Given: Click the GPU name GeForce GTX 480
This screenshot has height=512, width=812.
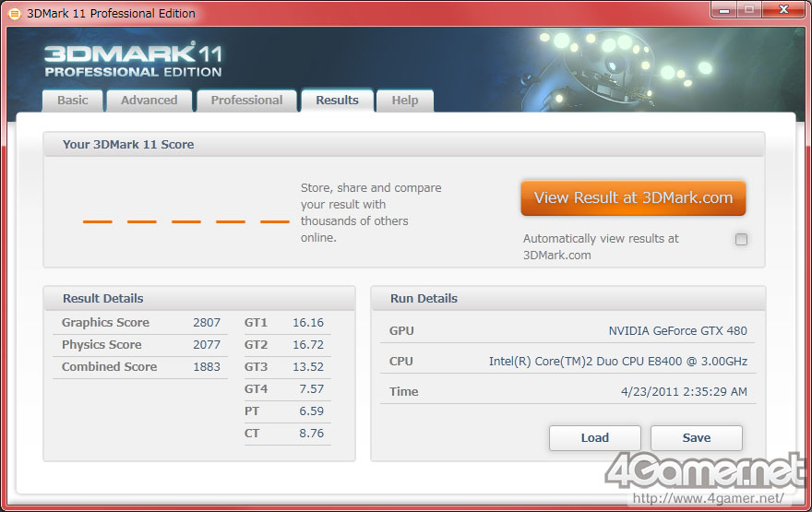Looking at the screenshot, I should [677, 331].
